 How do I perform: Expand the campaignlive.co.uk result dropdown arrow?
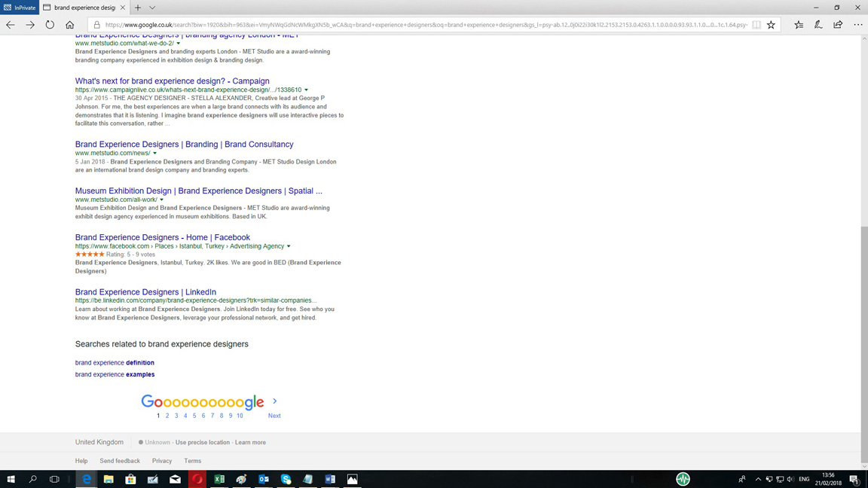(x=306, y=90)
